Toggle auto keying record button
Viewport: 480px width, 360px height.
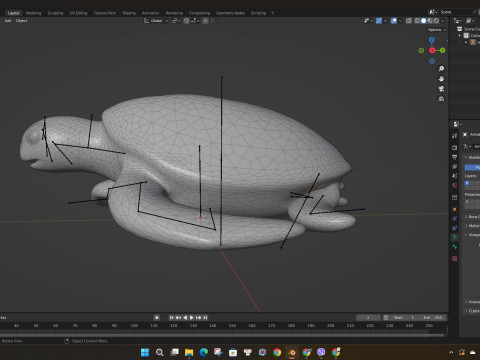(157, 317)
